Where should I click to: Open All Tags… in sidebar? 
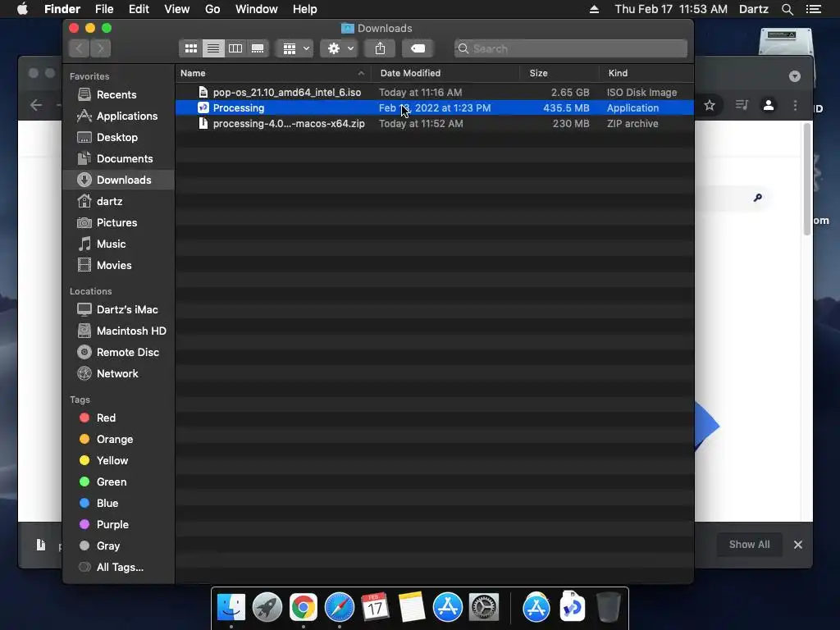[118, 568]
